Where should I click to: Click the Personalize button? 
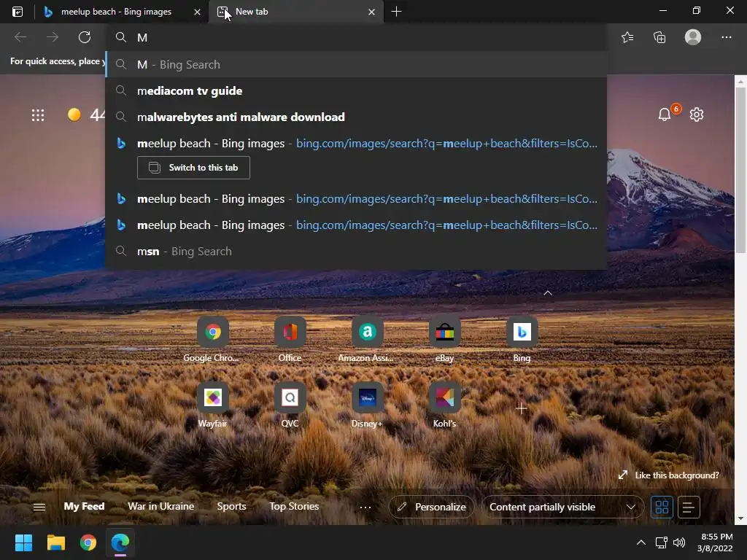tap(431, 507)
